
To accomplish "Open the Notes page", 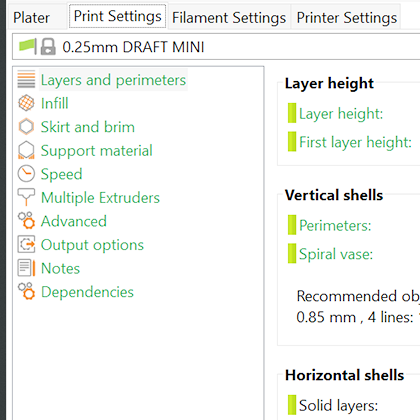I will (60, 268).
